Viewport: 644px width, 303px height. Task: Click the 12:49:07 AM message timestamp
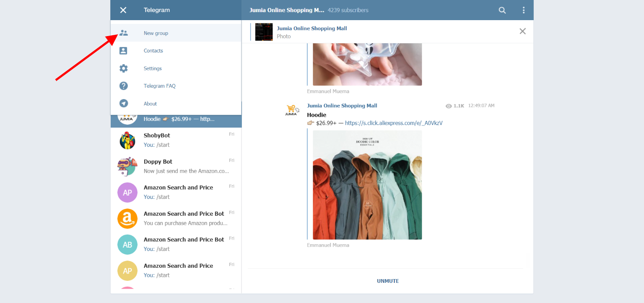point(481,106)
